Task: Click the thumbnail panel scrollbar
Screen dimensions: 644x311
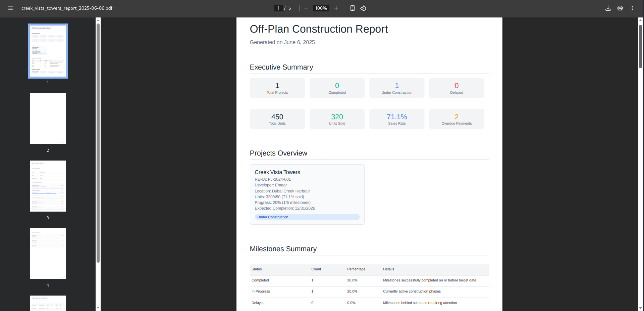Action: click(x=98, y=143)
